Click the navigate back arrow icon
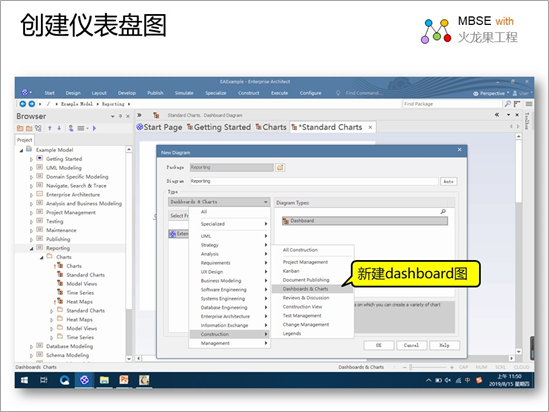 click(x=23, y=104)
